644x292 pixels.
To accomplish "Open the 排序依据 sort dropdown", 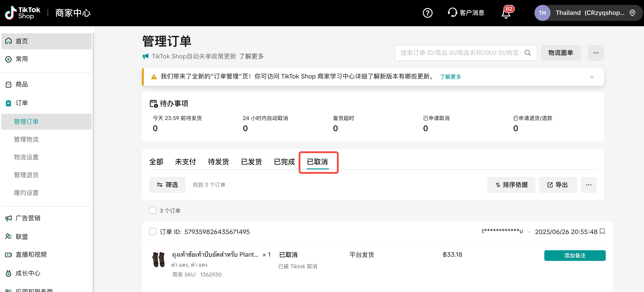I will tap(511, 185).
